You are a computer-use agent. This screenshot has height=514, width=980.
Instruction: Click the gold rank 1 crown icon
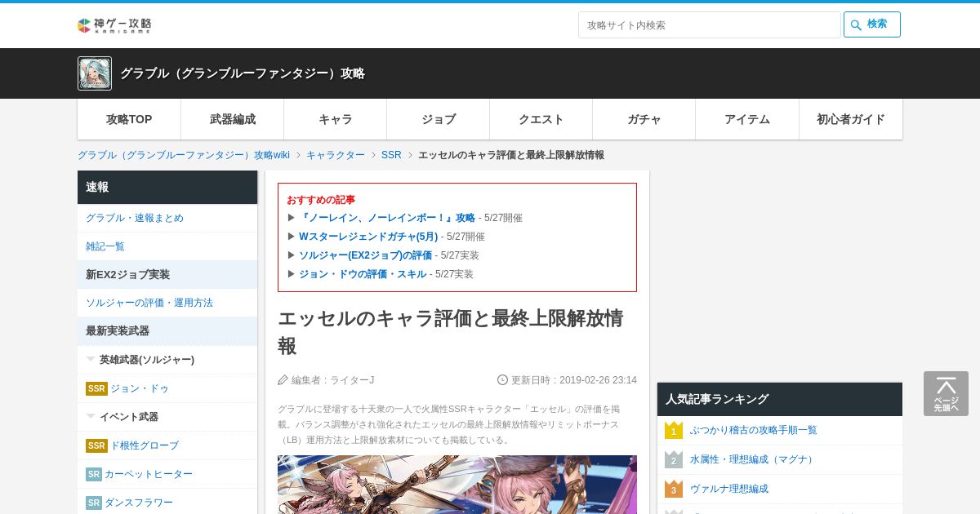coord(674,430)
